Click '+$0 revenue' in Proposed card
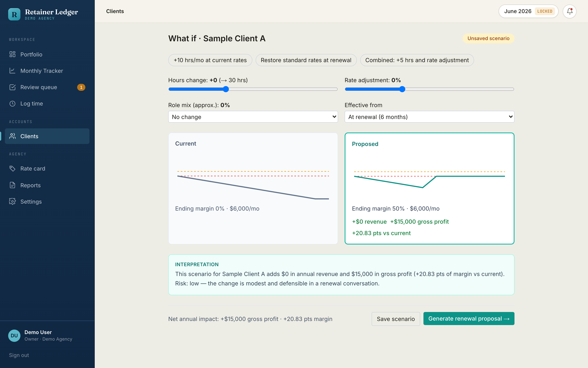Image resolution: width=588 pixels, height=368 pixels. point(369,222)
